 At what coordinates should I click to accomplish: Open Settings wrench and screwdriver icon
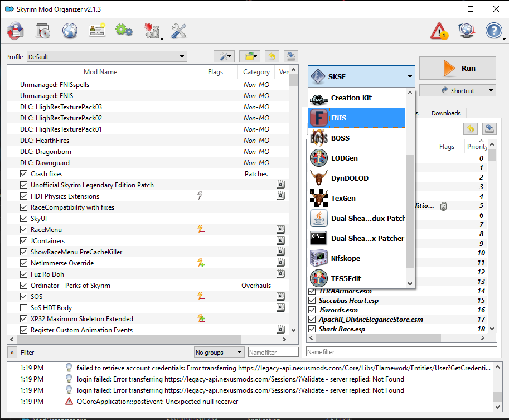click(178, 31)
